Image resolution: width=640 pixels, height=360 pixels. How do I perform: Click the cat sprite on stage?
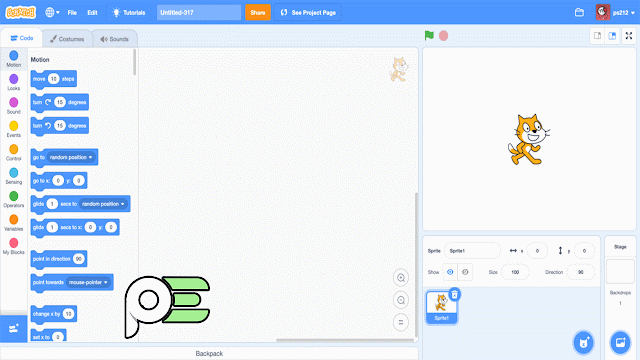click(x=528, y=140)
